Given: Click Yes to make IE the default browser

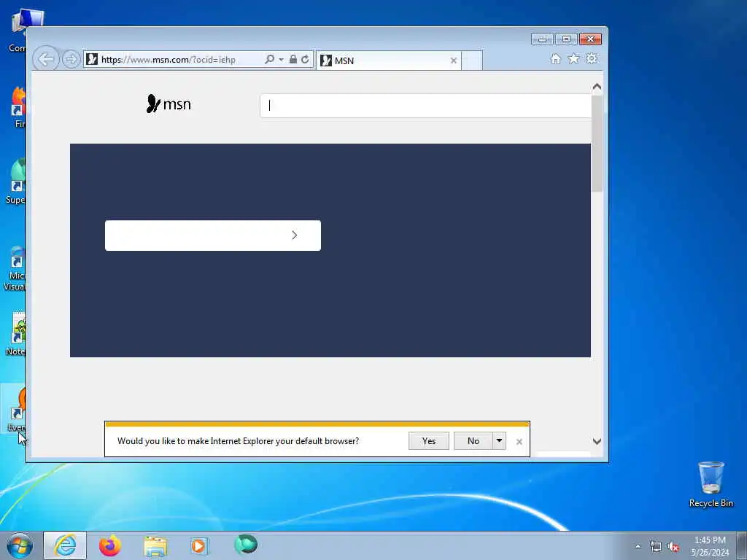Looking at the screenshot, I should [x=429, y=441].
